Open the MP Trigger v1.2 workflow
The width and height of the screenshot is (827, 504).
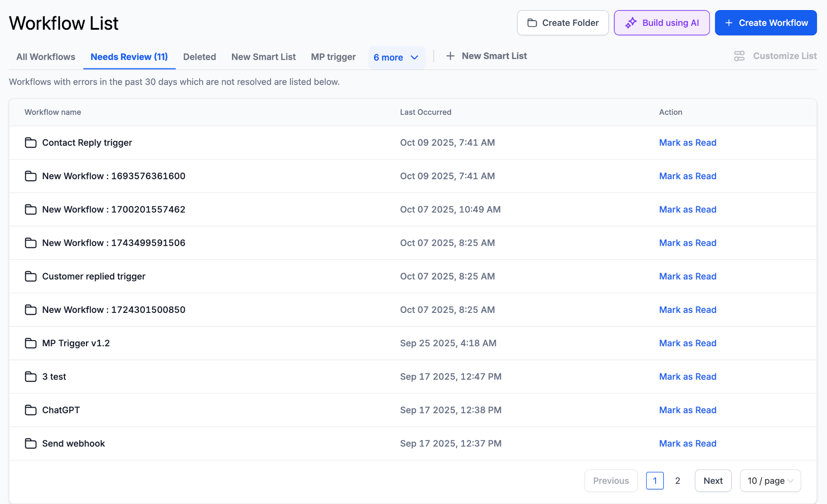tap(76, 343)
